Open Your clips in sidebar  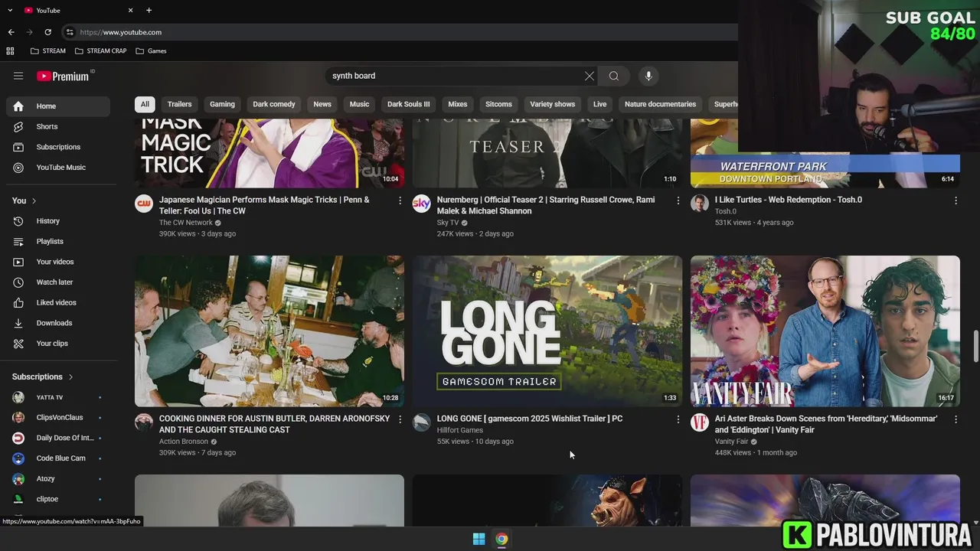pyautogui.click(x=58, y=344)
